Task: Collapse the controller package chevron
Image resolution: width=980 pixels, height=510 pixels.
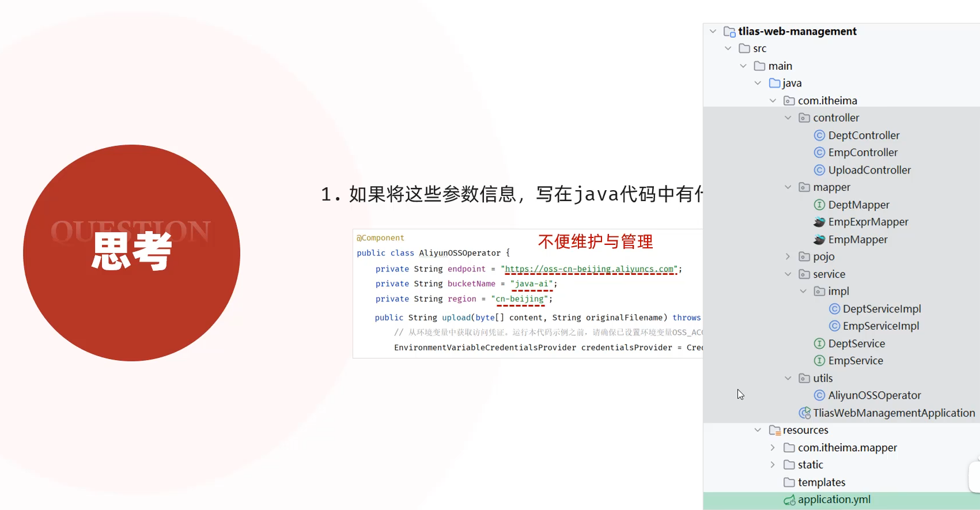Action: pyautogui.click(x=788, y=118)
